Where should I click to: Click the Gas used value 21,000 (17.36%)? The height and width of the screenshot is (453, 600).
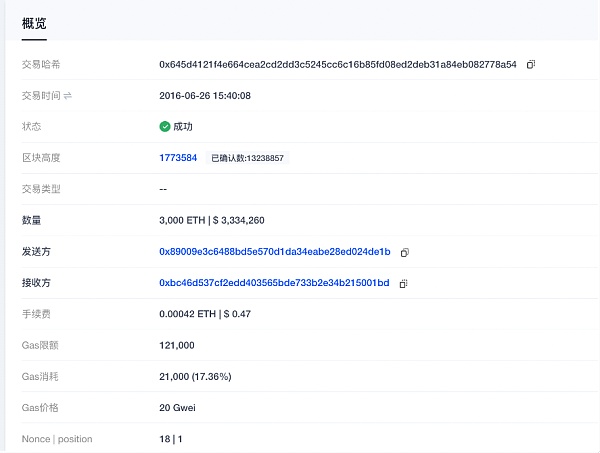pyautogui.click(x=195, y=376)
